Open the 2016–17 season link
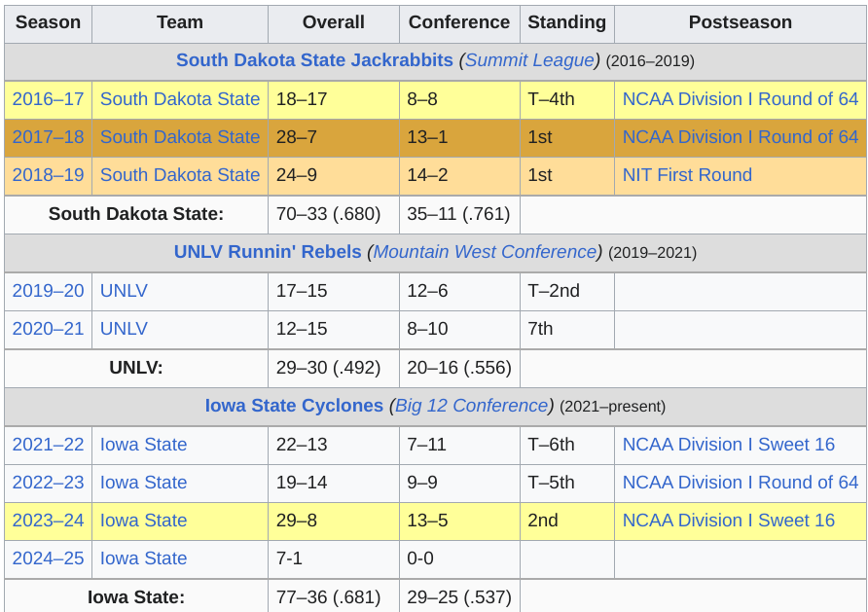The height and width of the screenshot is (612, 868). point(48,99)
